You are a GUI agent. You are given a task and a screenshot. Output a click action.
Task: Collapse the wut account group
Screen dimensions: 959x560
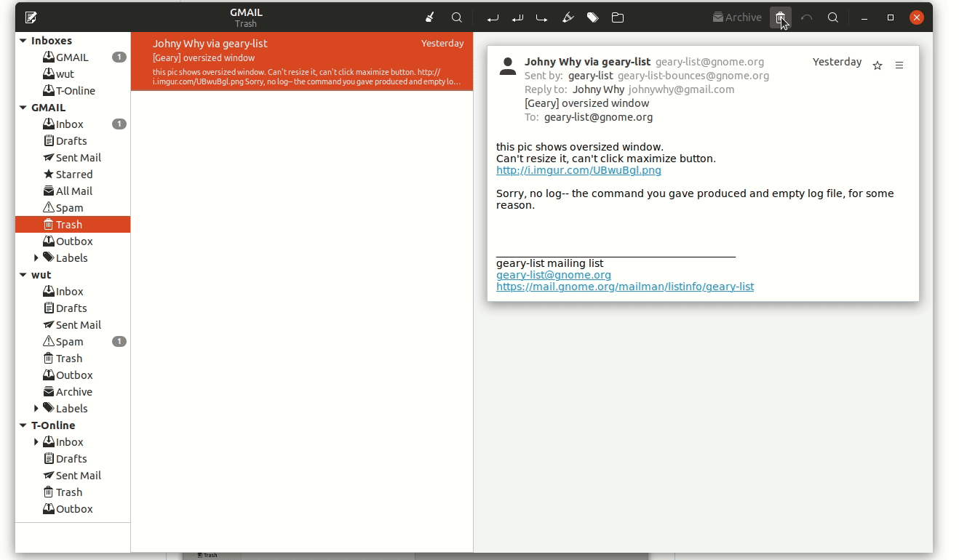tap(23, 275)
